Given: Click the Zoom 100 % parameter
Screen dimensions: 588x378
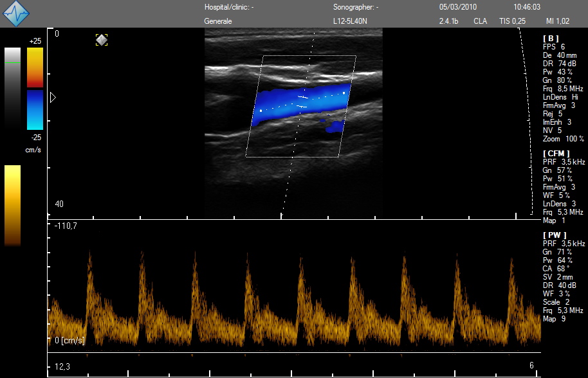Looking at the screenshot, I should 564,139.
